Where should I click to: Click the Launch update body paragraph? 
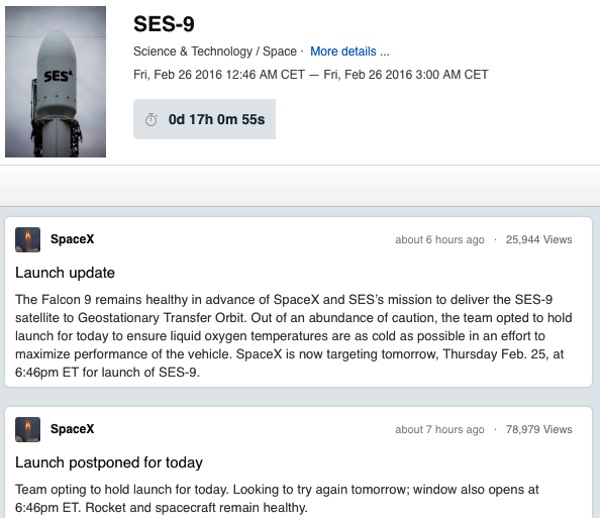coord(294,336)
